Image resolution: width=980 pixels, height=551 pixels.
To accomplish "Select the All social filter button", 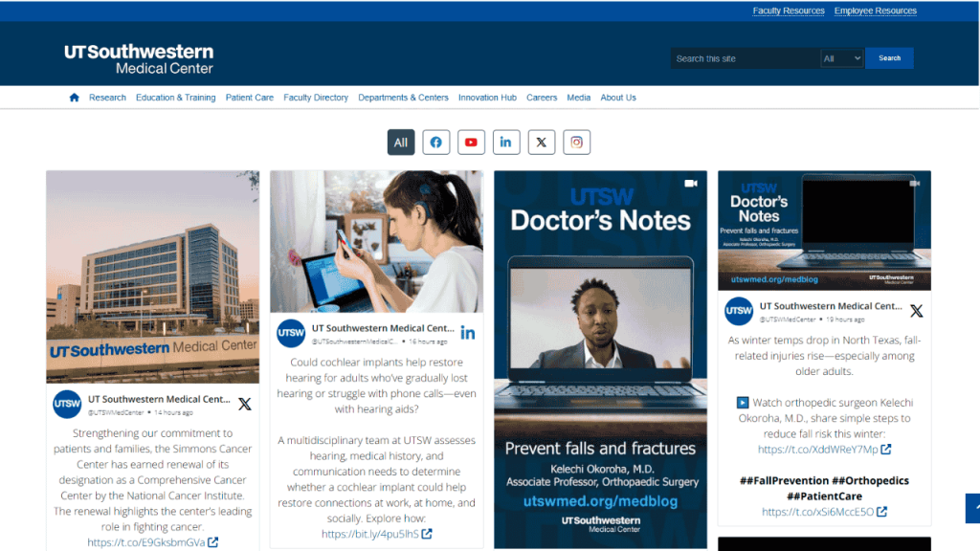I will (401, 143).
